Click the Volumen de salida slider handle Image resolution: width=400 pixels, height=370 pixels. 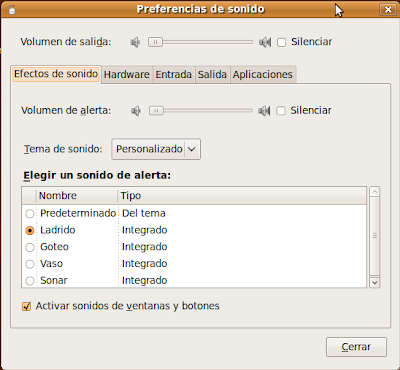155,42
